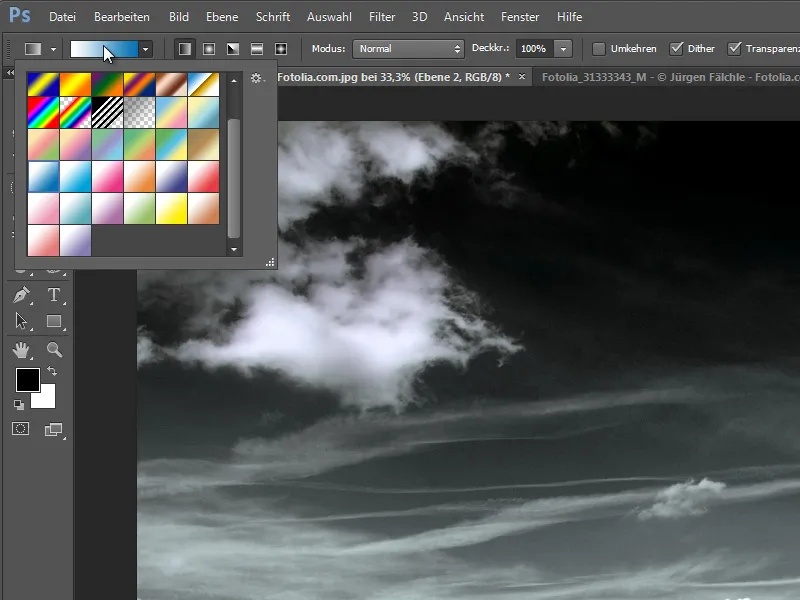
Task: Choose angle gradient style
Action: [x=233, y=49]
